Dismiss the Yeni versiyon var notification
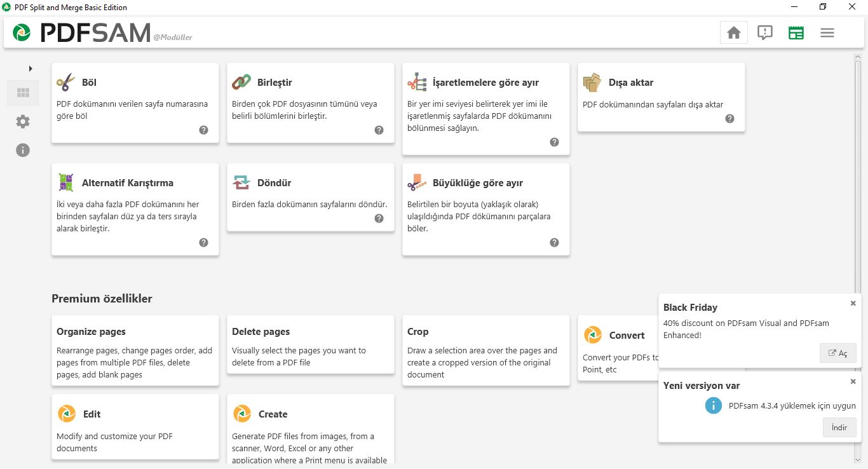The height and width of the screenshot is (469, 868). coord(853,381)
